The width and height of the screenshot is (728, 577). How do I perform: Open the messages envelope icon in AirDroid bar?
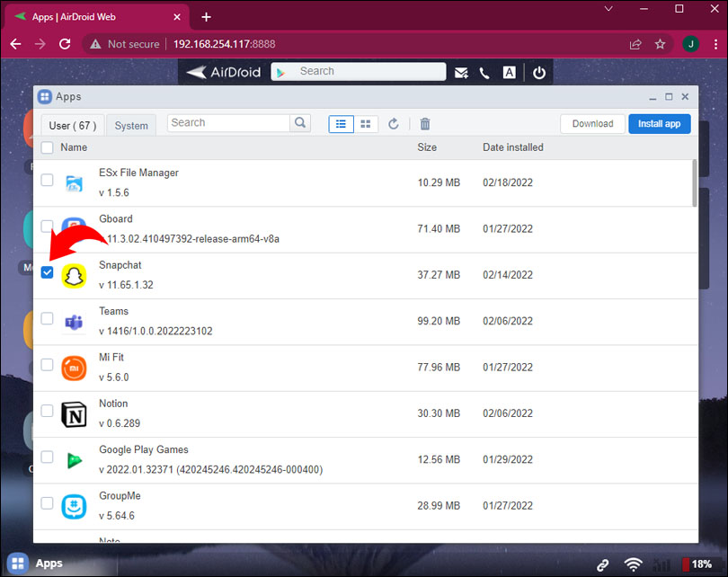[461, 73]
